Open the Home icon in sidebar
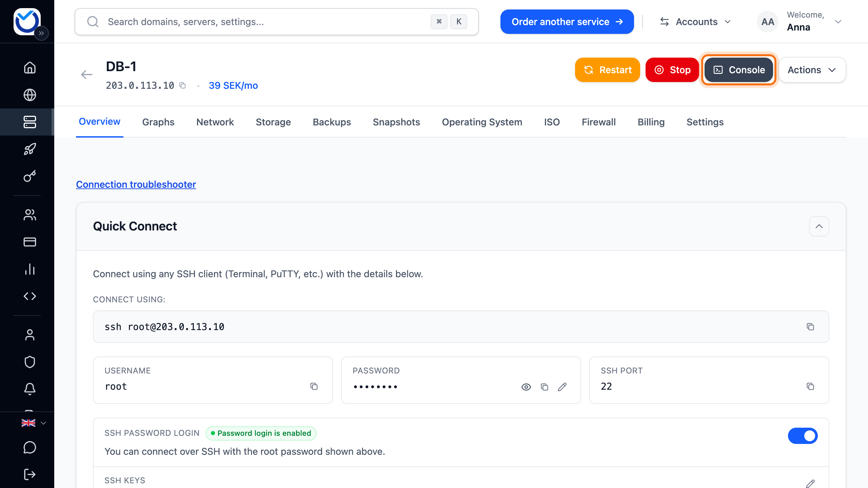The image size is (868, 488). tap(30, 68)
